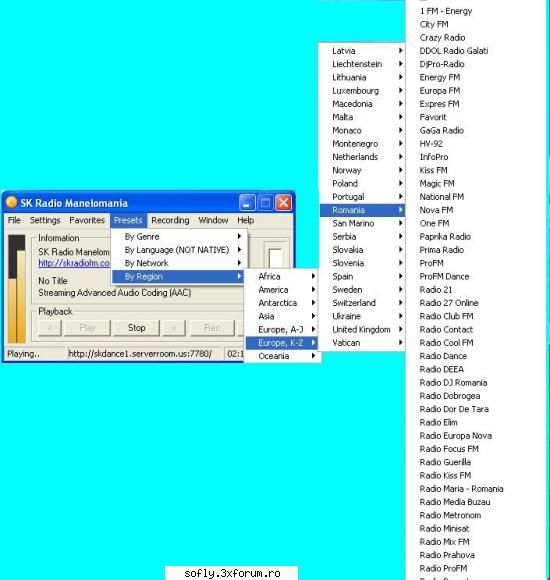Open the Recording menu
The image size is (550, 580).
[x=170, y=220]
